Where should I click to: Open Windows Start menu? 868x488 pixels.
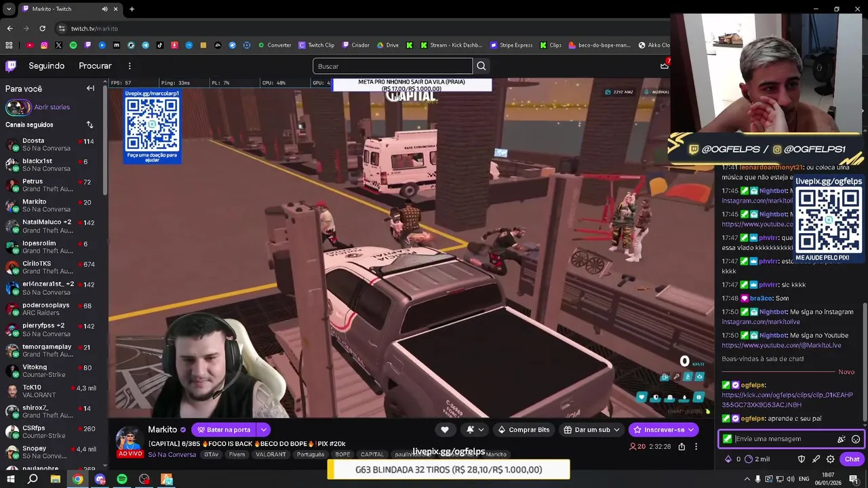pyautogui.click(x=11, y=479)
